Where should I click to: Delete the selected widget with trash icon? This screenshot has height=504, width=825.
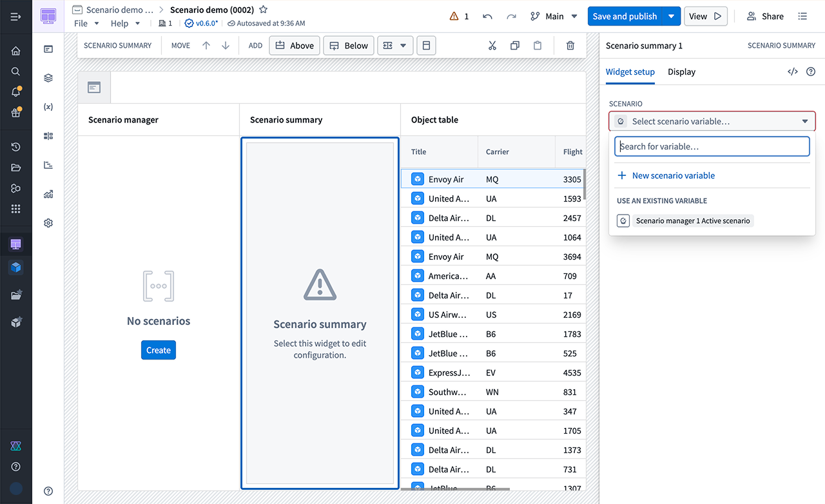pos(570,46)
